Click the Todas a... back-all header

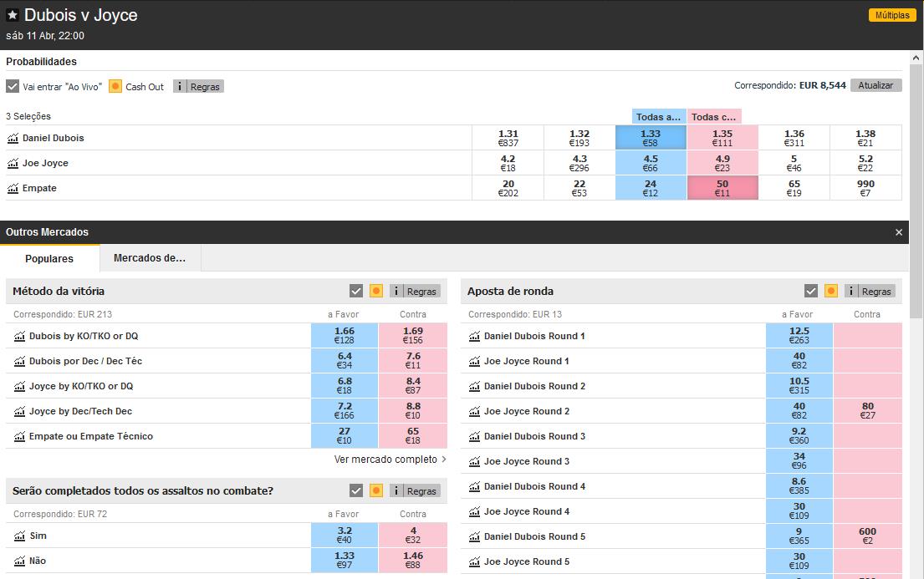pos(659,117)
